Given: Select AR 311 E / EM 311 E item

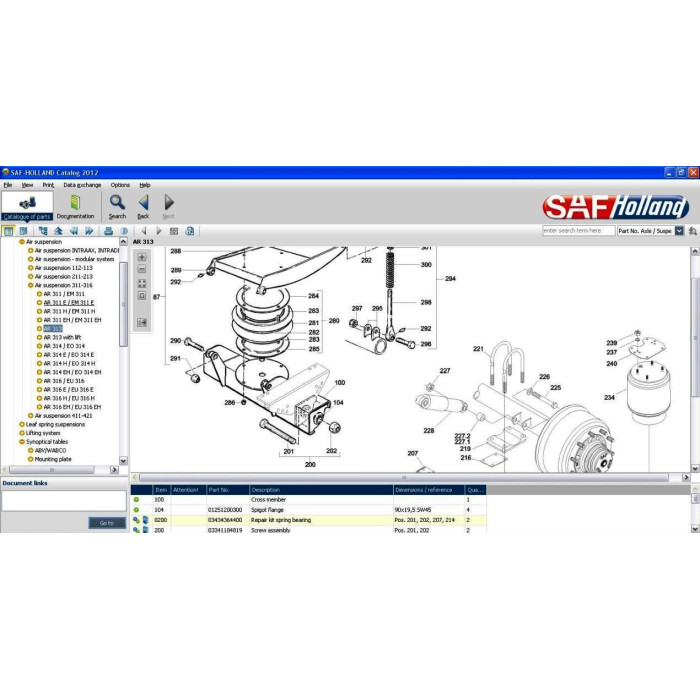Looking at the screenshot, I should [69, 303].
